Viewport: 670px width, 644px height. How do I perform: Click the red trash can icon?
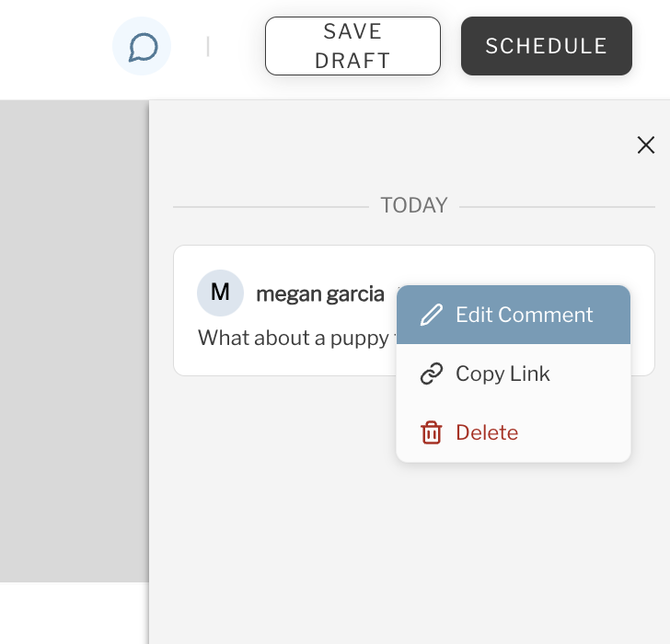click(x=431, y=432)
